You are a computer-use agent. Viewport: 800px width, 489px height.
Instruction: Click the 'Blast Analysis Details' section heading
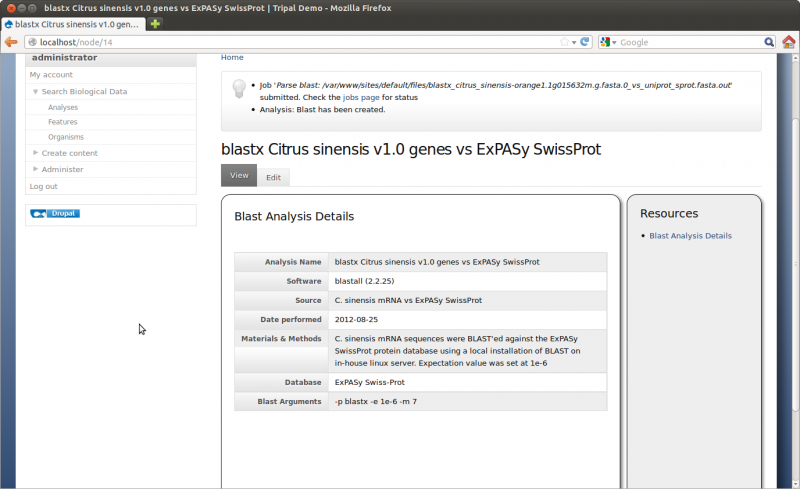294,216
